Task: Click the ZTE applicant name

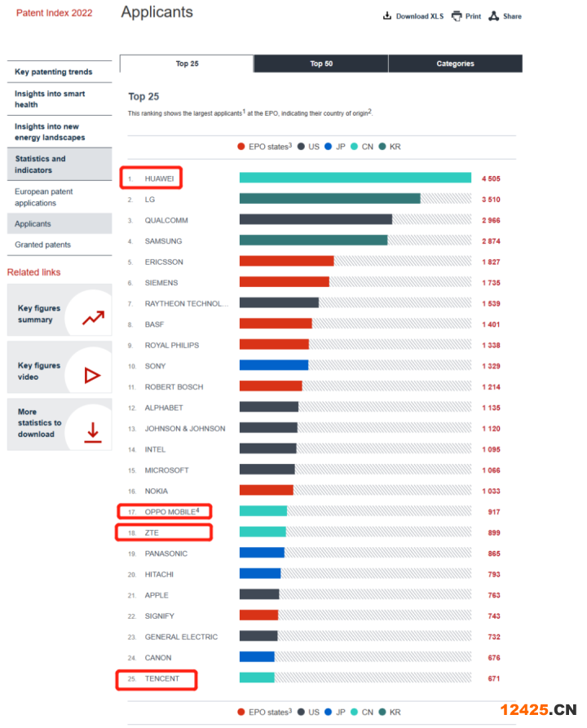Action: [152, 533]
